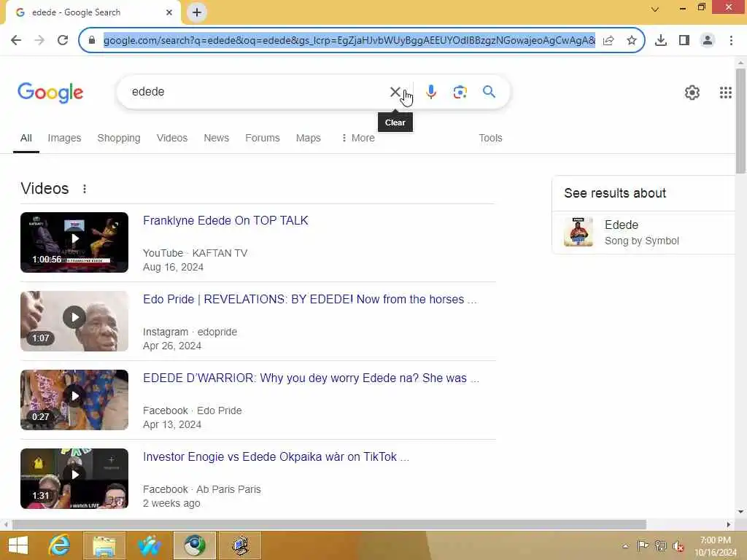Go forward to the next page
Viewport: 747px width, 560px height.
(x=39, y=40)
